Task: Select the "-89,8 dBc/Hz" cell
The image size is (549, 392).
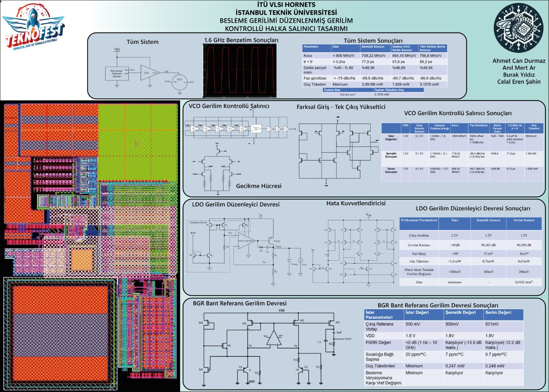Action: click(x=433, y=78)
